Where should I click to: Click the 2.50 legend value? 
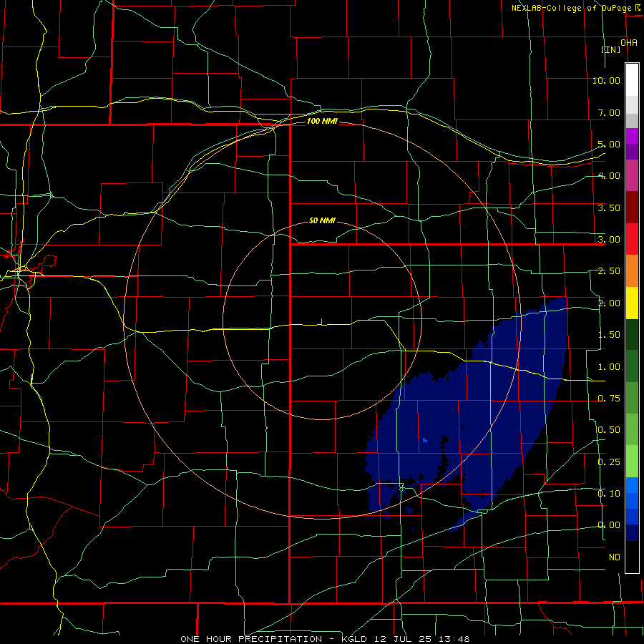(x=609, y=271)
